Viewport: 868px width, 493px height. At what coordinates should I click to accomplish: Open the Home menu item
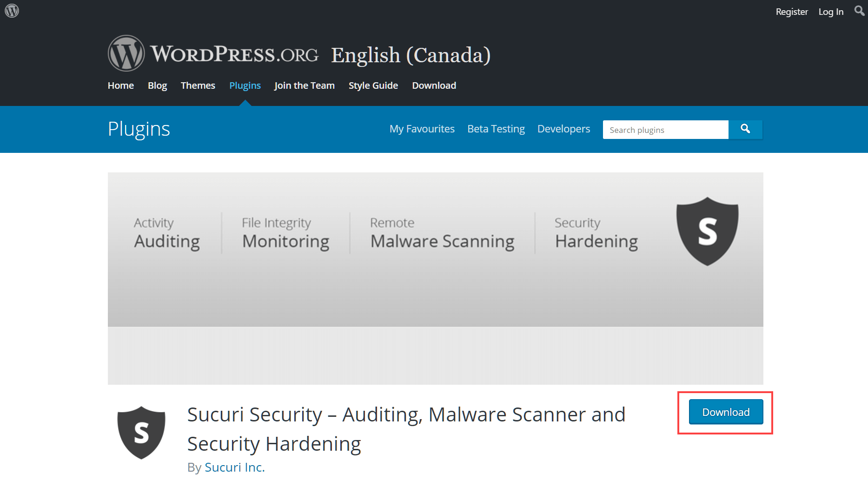pyautogui.click(x=121, y=85)
